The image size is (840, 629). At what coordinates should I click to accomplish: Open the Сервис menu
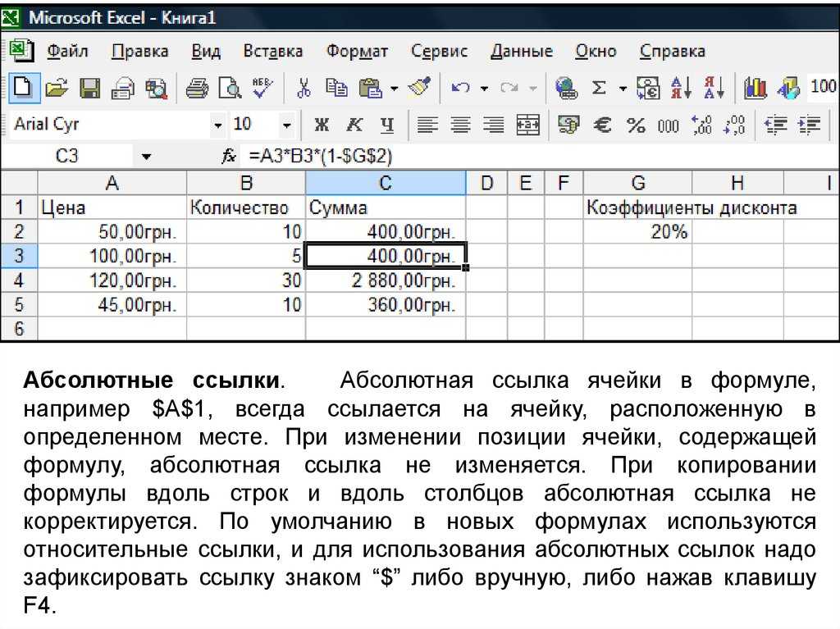click(440, 51)
